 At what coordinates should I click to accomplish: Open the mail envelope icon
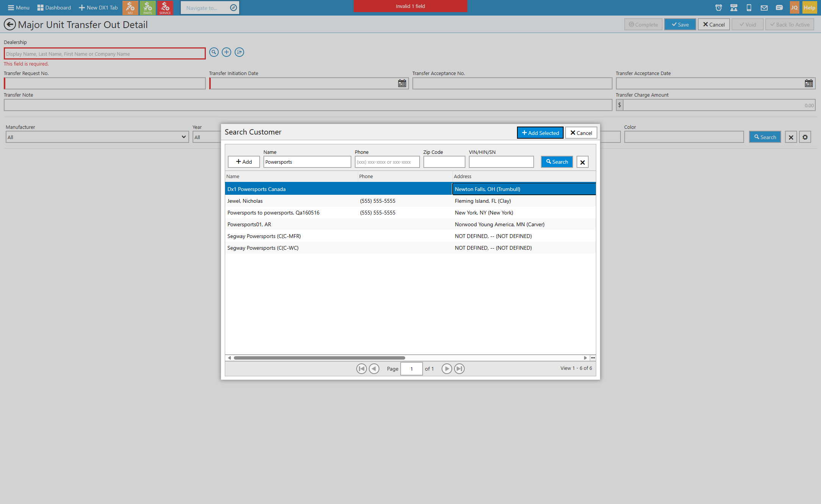(764, 8)
